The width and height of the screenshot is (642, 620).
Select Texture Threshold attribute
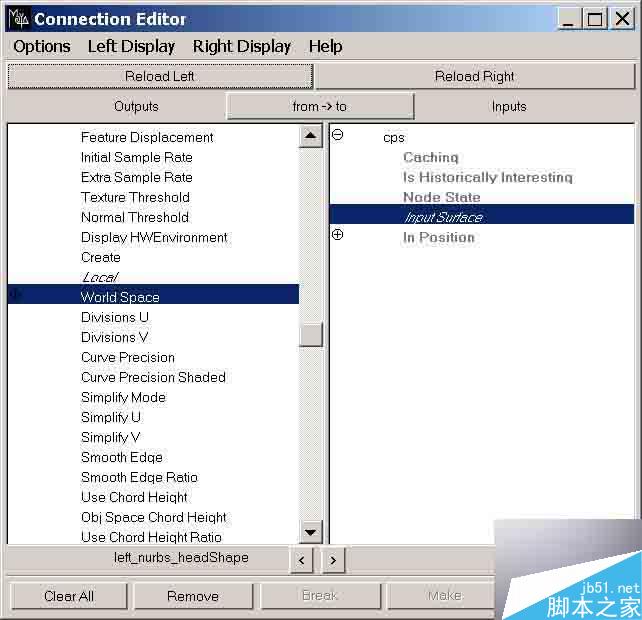point(135,197)
